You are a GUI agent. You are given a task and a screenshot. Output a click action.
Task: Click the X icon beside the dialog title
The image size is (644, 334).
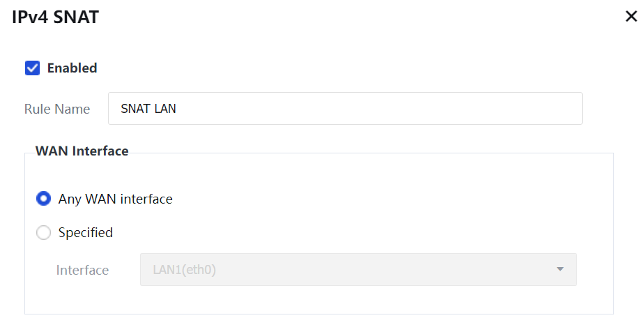click(x=631, y=17)
